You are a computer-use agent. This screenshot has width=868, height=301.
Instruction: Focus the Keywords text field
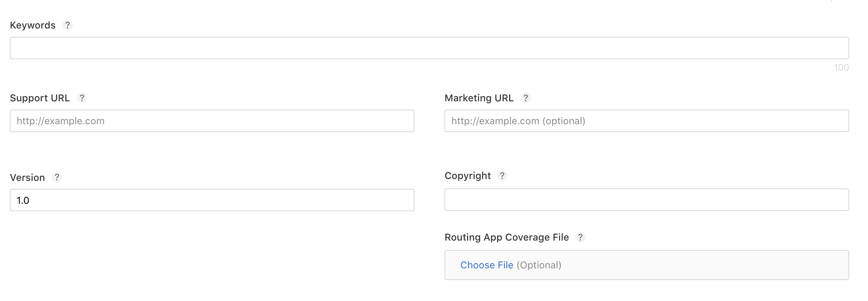pos(429,48)
